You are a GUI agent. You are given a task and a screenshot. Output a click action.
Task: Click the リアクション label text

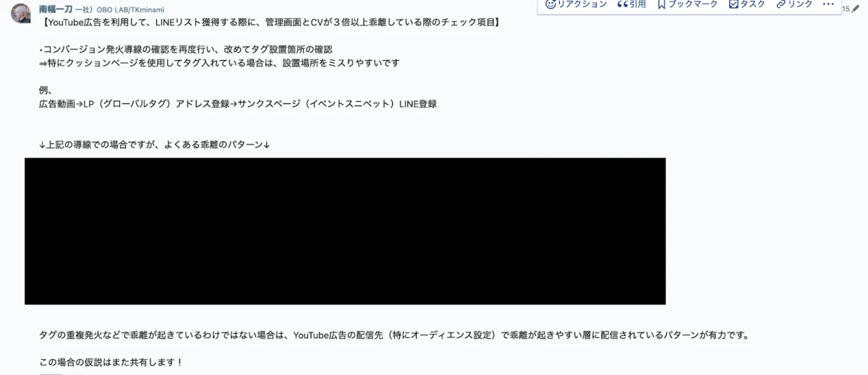582,4
